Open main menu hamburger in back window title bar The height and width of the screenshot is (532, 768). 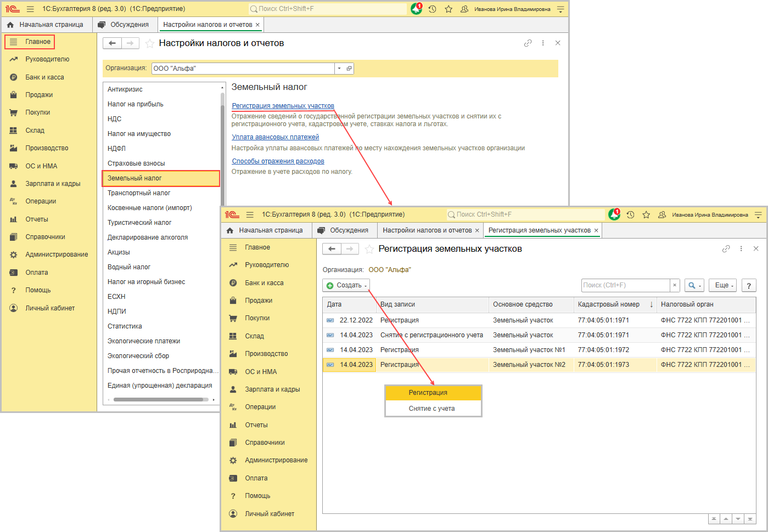(x=30, y=9)
